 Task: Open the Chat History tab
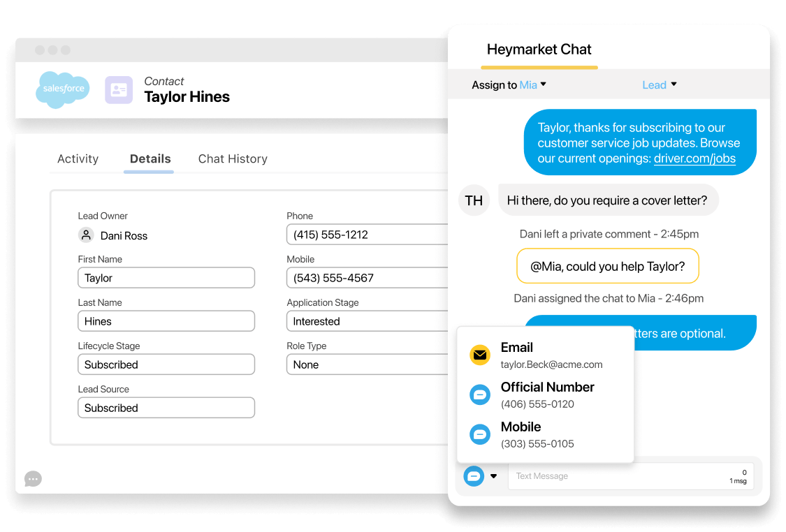[233, 158]
